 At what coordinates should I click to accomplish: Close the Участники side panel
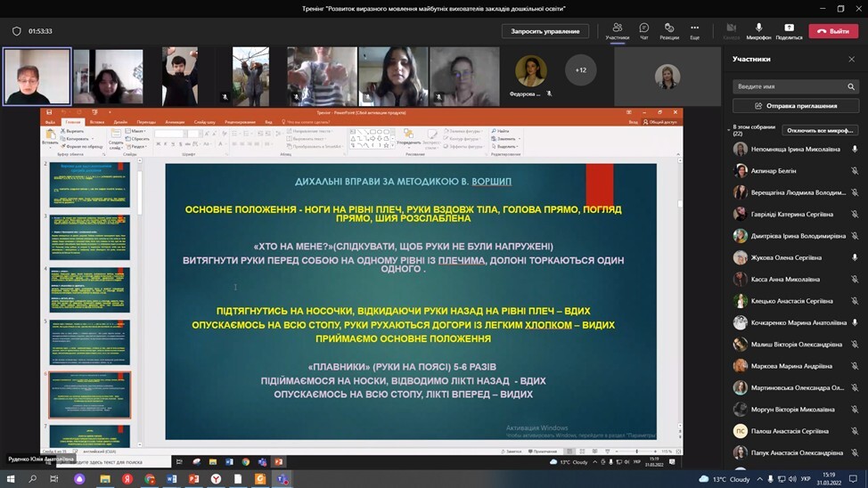(x=851, y=59)
